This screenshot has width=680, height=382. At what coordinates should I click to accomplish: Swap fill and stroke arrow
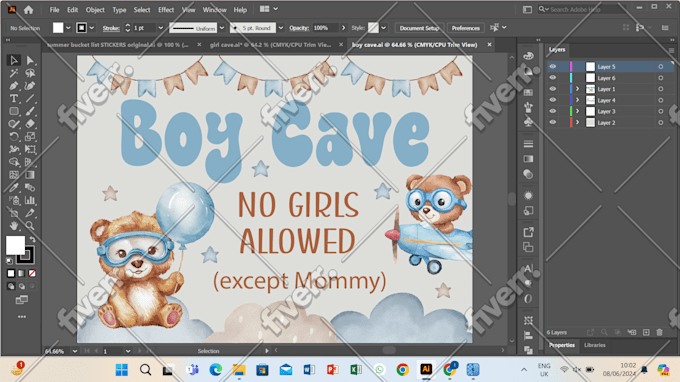32,239
